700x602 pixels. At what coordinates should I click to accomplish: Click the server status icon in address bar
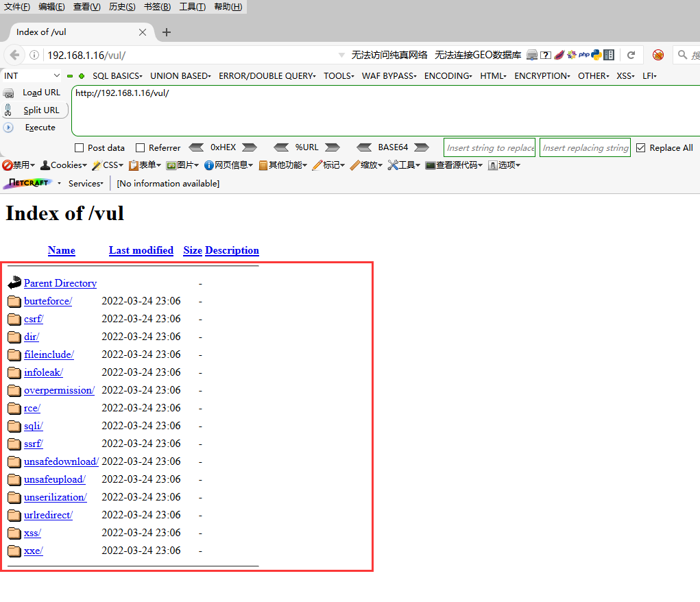point(532,55)
